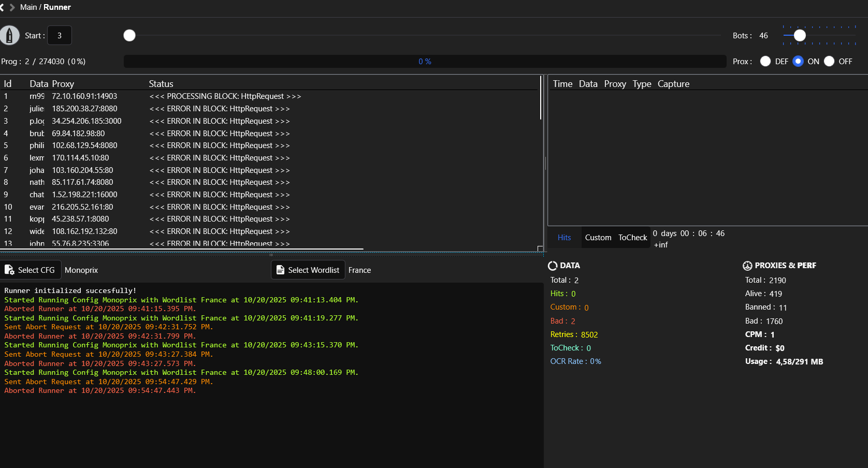Switch to the Custom tab
The height and width of the screenshot is (468, 868).
[x=598, y=238]
